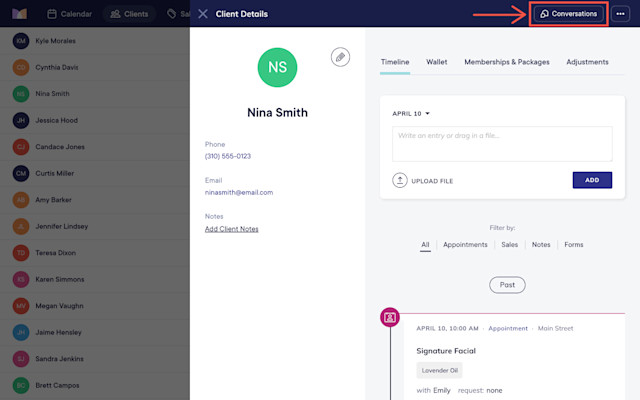The height and width of the screenshot is (400, 640).
Task: Click the app logo in top-left
Action: click(x=19, y=14)
